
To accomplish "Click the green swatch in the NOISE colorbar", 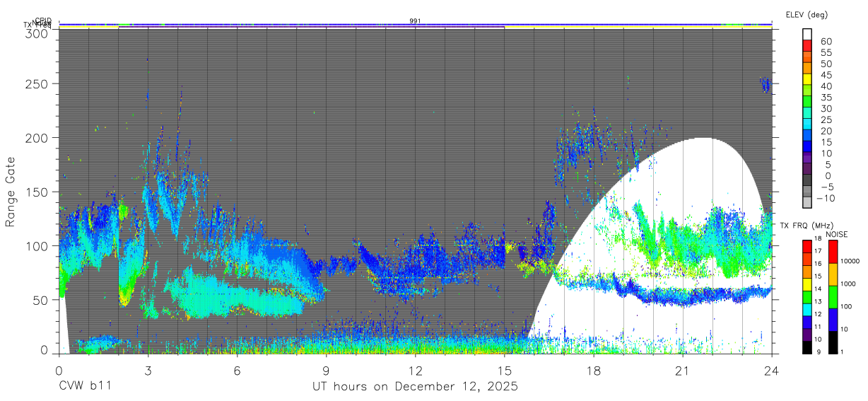I will pyautogui.click(x=833, y=296).
